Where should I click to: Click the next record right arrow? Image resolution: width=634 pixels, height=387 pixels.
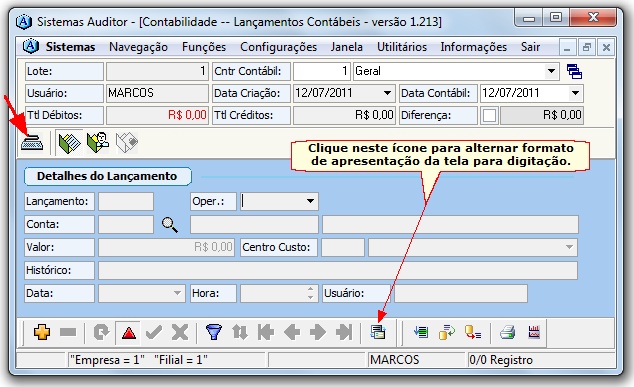317,332
